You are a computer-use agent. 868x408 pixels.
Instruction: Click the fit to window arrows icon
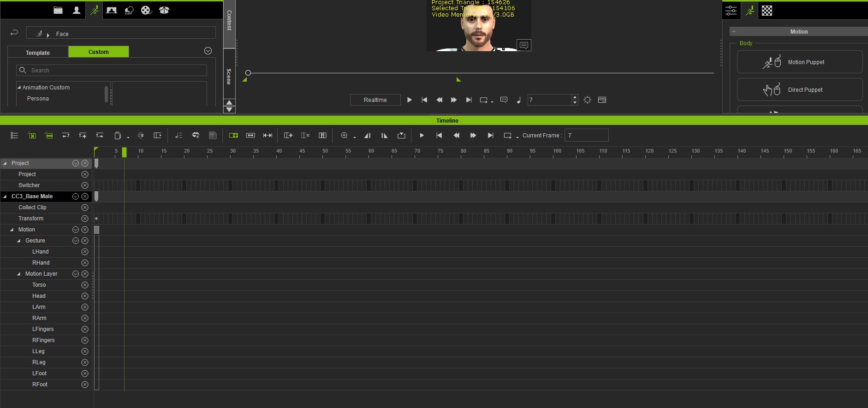[x=268, y=136]
